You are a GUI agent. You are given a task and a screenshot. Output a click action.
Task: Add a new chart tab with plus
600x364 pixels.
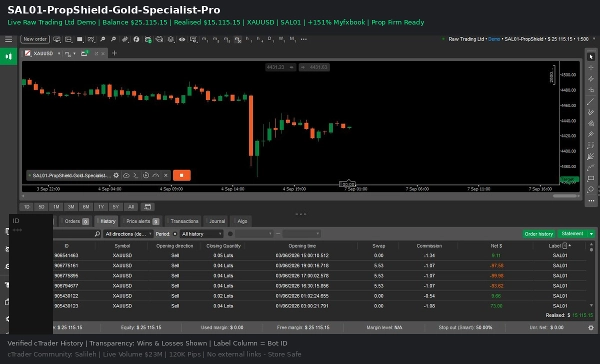(114, 53)
